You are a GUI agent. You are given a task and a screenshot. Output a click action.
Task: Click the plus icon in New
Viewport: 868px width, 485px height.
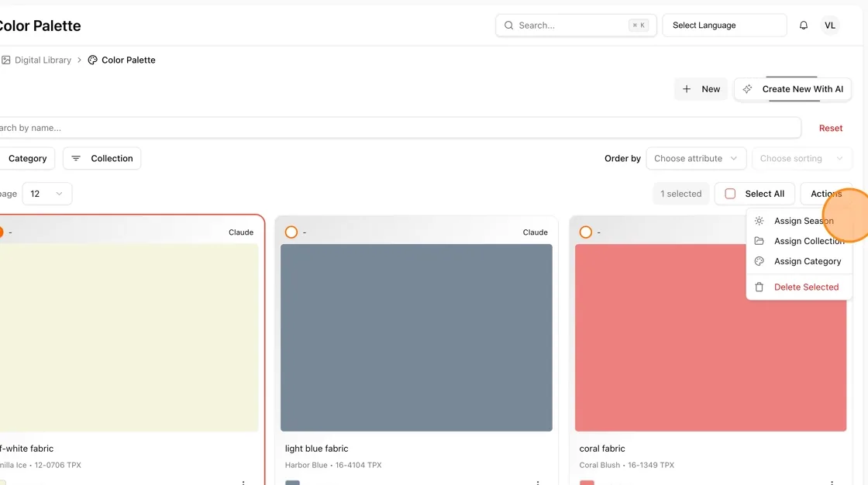click(x=687, y=89)
